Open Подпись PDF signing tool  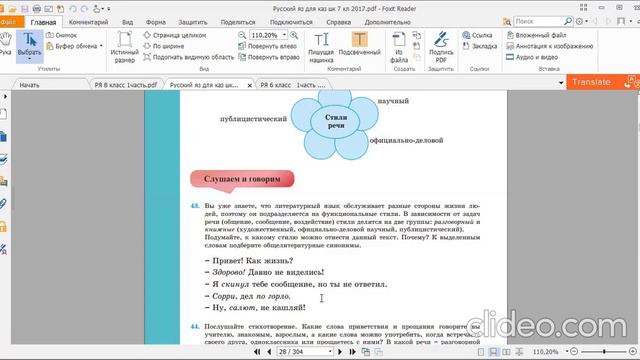click(x=441, y=47)
